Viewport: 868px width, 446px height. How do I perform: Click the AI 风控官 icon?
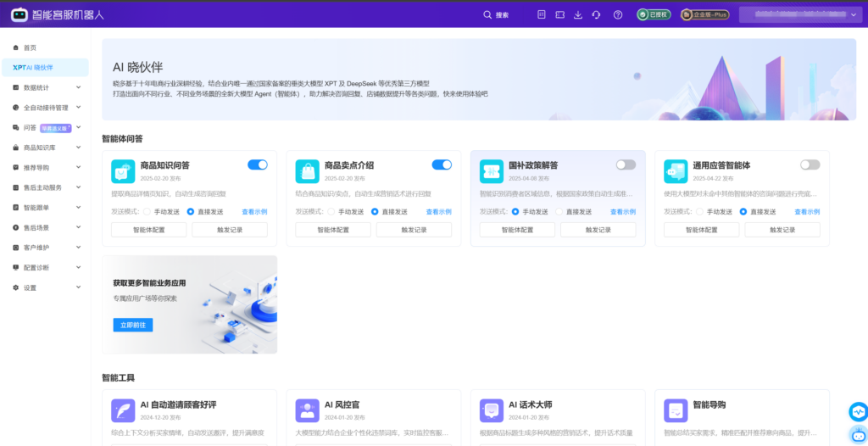coord(307,410)
